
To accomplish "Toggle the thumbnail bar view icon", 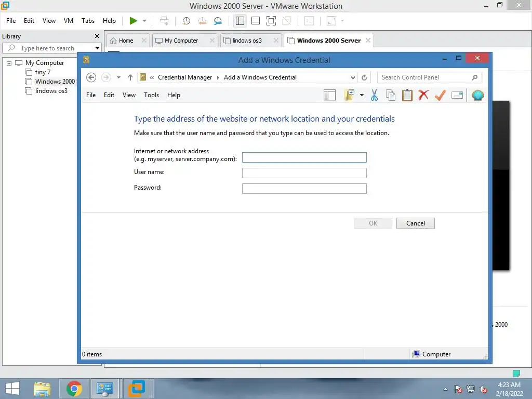I will (x=256, y=21).
